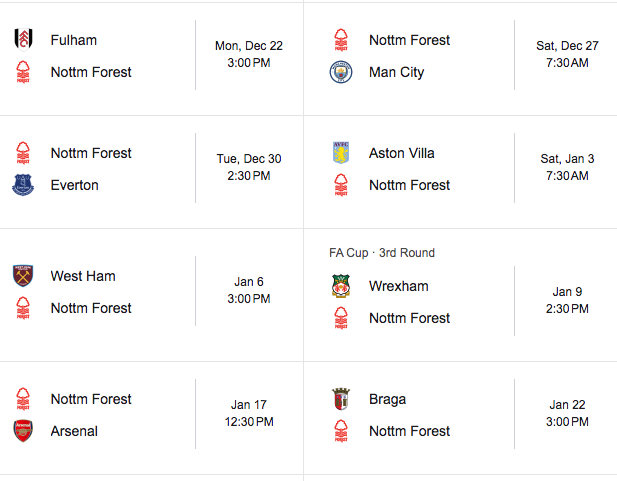
Task: Click the Sat, Dec 27 match date
Action: [x=566, y=46]
